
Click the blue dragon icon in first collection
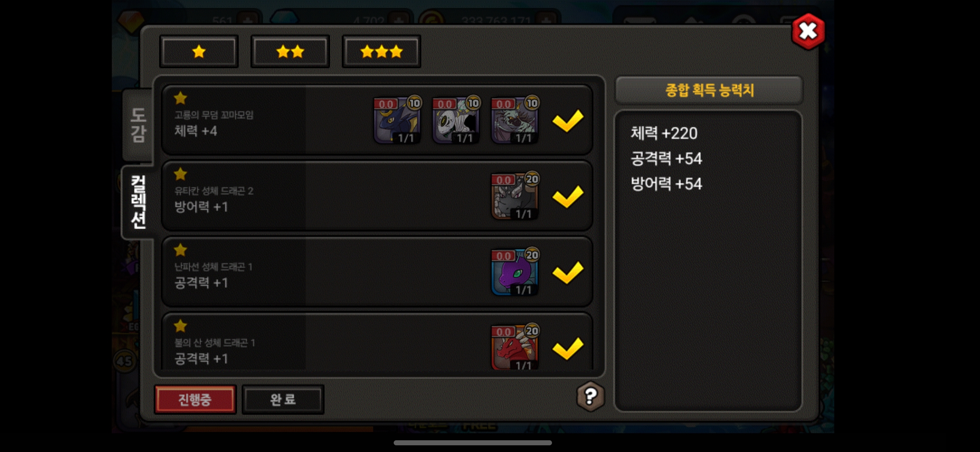(397, 121)
